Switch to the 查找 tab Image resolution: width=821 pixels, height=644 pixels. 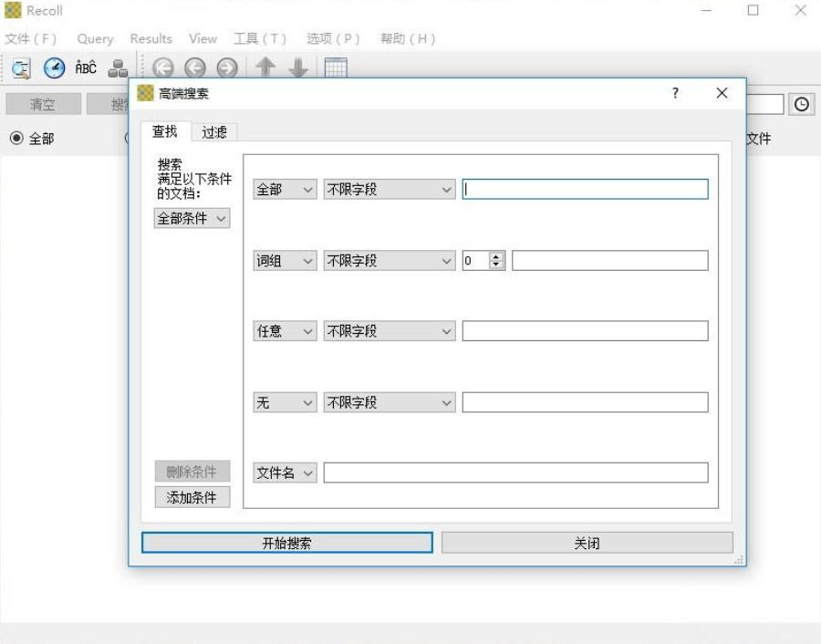[x=165, y=130]
